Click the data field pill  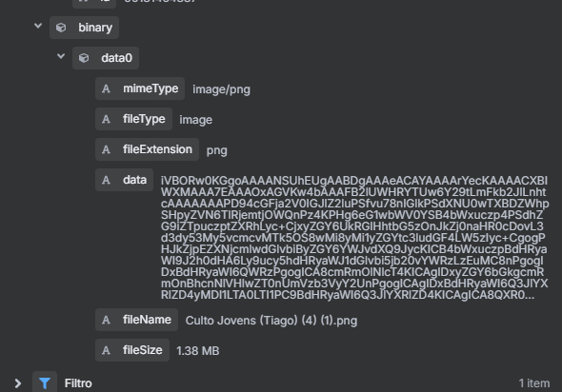(124, 180)
